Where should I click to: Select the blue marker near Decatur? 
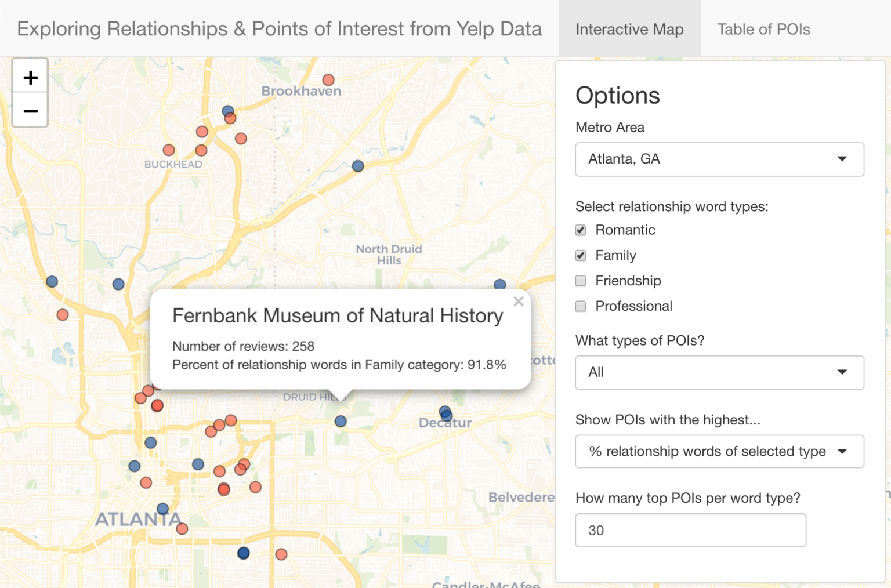[445, 413]
